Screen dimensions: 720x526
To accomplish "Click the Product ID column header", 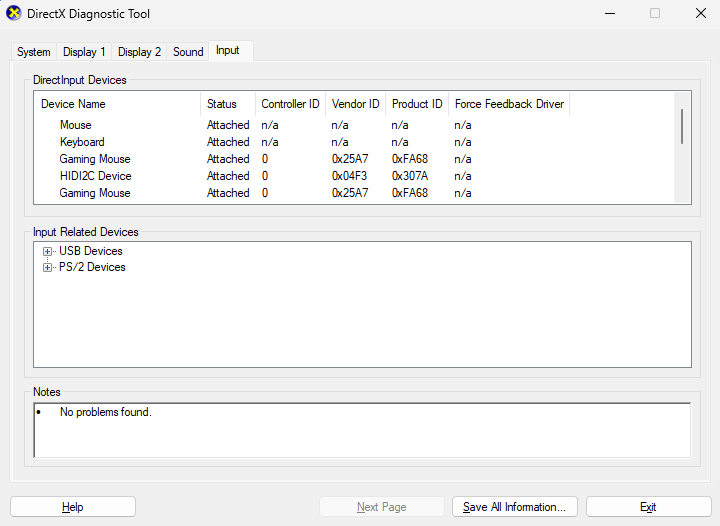I will click(x=417, y=104).
